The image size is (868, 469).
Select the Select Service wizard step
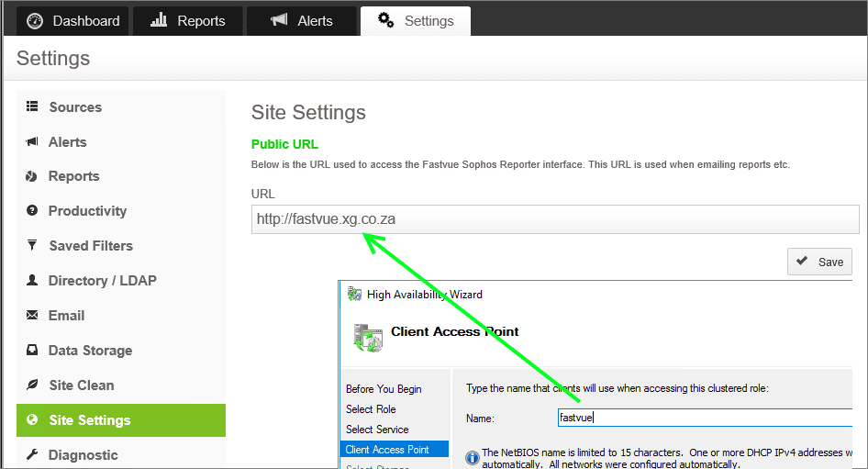pos(377,430)
